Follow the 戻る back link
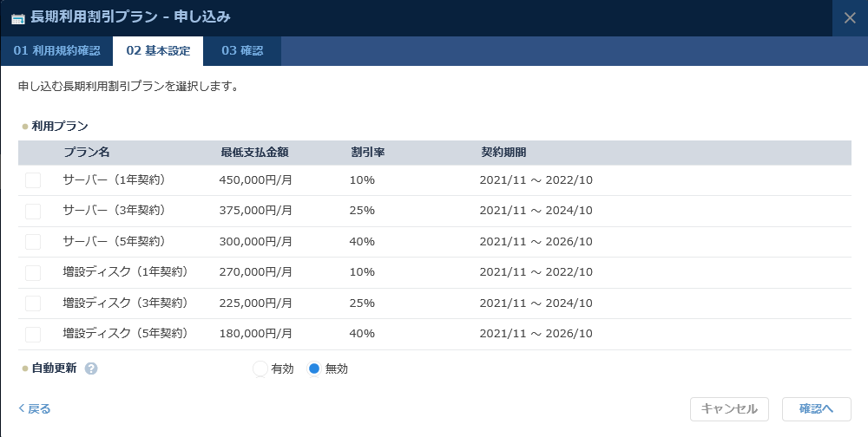Viewport: 868px width, 437px height. click(35, 408)
